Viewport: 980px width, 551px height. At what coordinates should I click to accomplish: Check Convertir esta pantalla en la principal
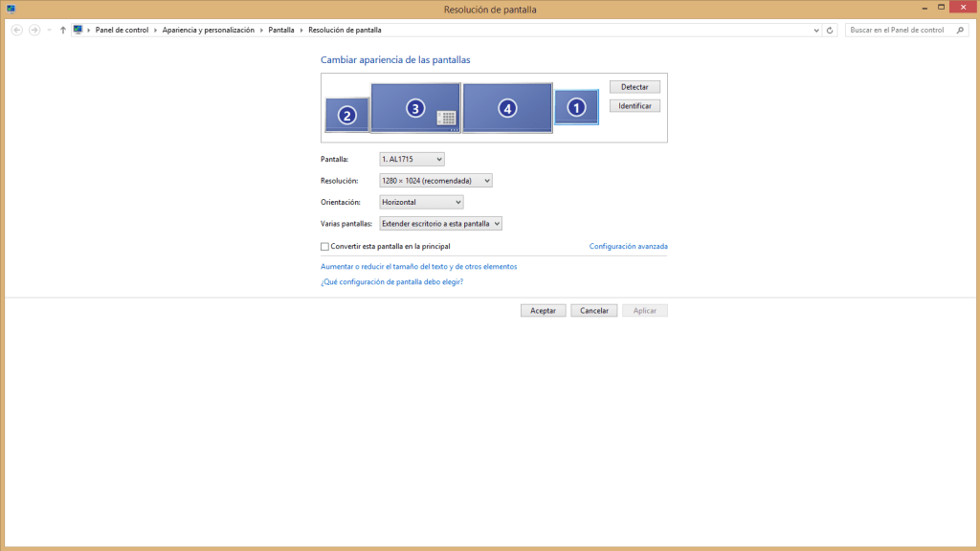[x=325, y=247]
